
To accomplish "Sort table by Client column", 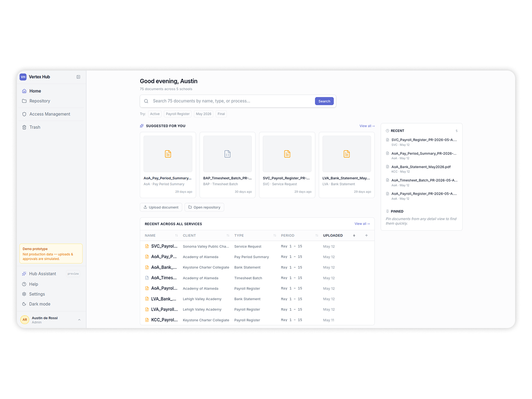I will 206,235.
